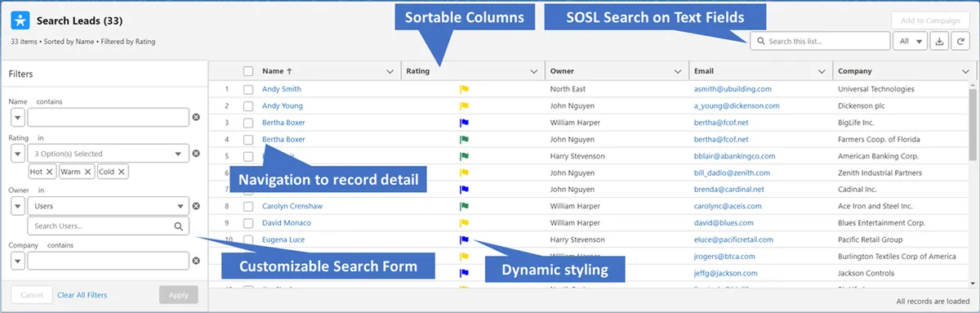Clear the Owner filter with its X icon
The height and width of the screenshot is (313, 980).
pyautogui.click(x=196, y=207)
